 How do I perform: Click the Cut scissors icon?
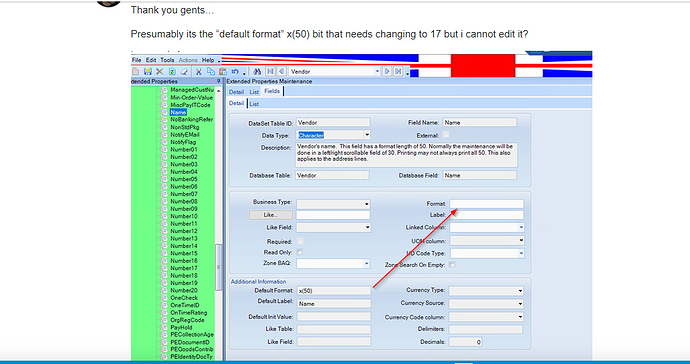(x=198, y=71)
